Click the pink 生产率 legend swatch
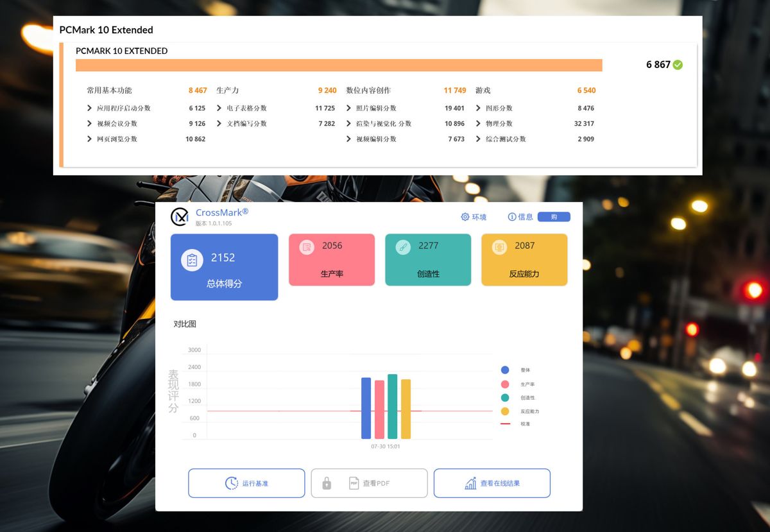 (x=505, y=384)
